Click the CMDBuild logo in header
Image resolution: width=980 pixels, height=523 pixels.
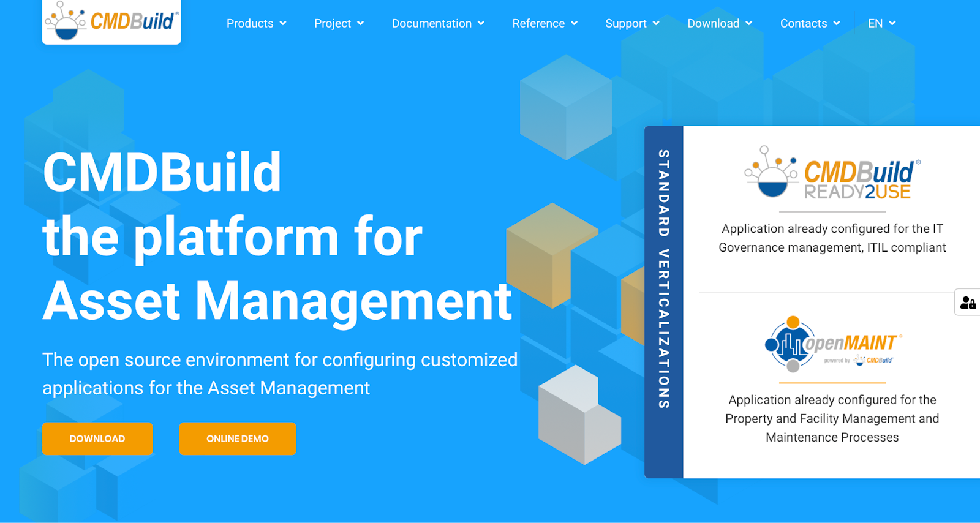tap(111, 21)
